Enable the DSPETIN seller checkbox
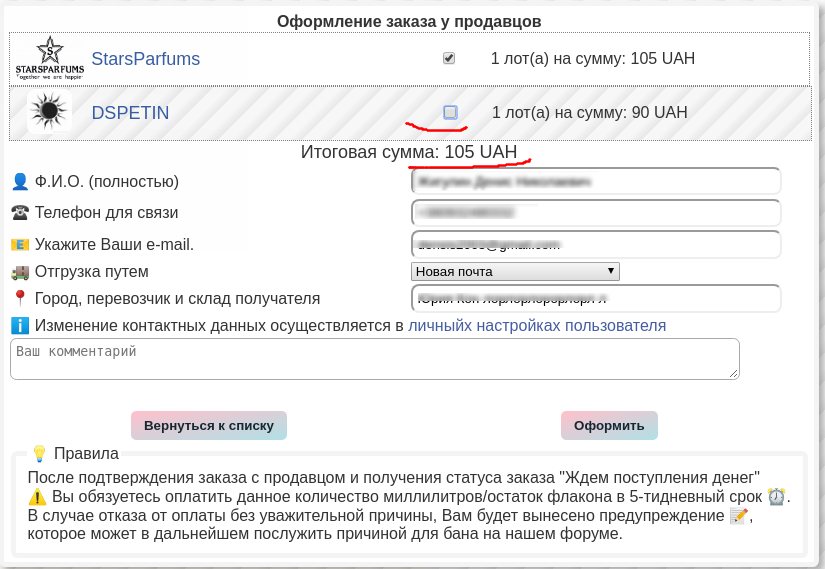This screenshot has width=825, height=569. [450, 113]
